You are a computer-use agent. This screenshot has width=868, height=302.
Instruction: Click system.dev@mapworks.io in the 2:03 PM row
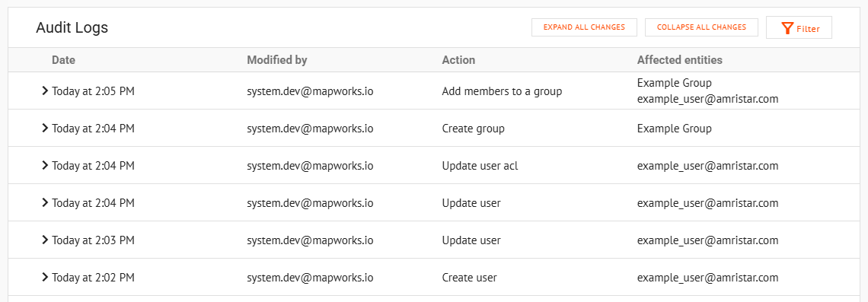(310, 240)
